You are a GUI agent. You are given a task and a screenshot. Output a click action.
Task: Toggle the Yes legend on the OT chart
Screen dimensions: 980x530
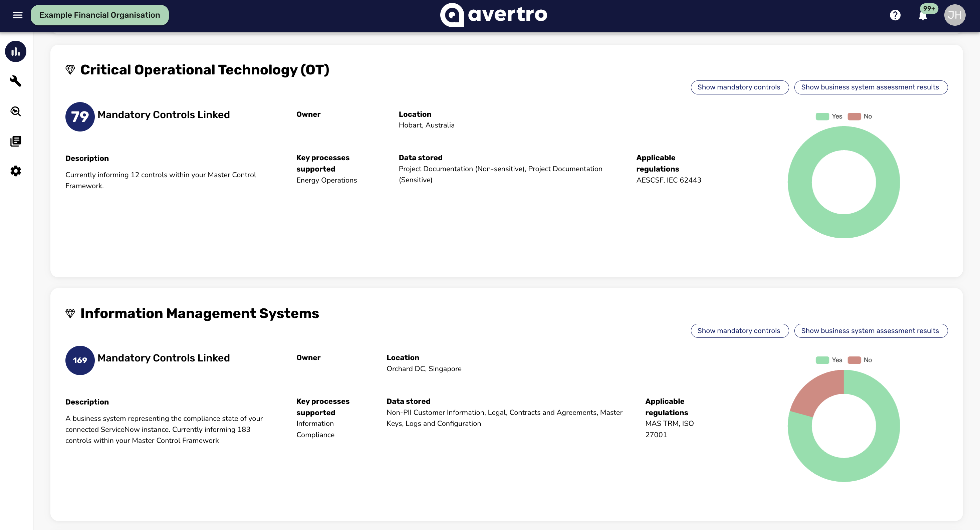tap(829, 116)
